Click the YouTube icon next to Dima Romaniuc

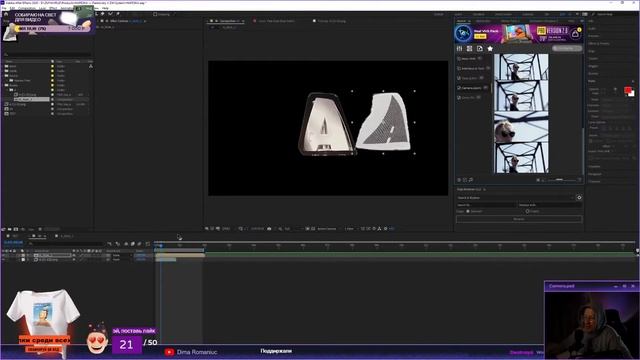click(169, 352)
